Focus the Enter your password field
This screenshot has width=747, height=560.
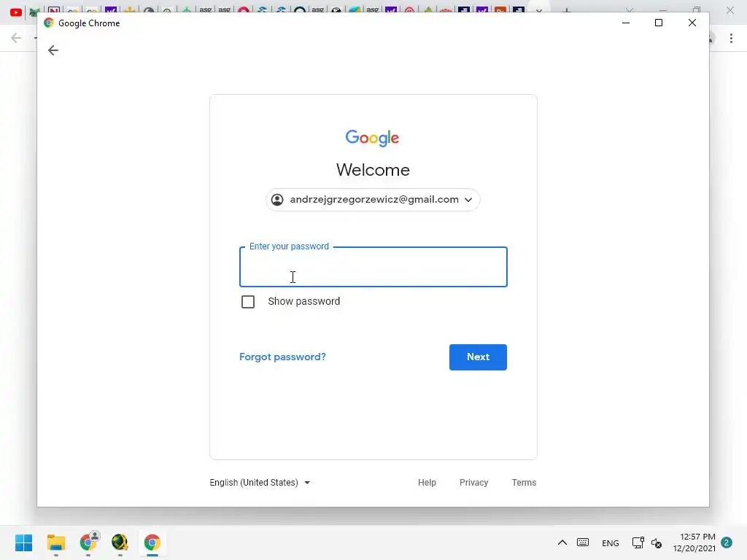373,267
